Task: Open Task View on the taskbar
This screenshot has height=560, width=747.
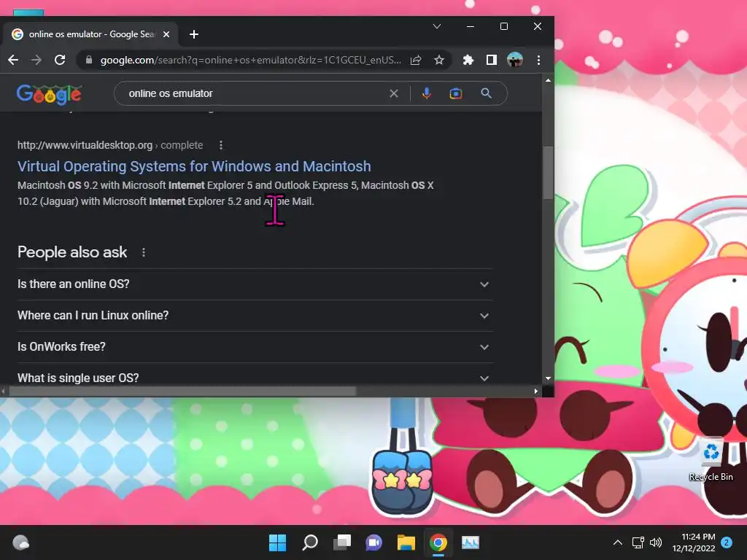Action: pos(342,542)
